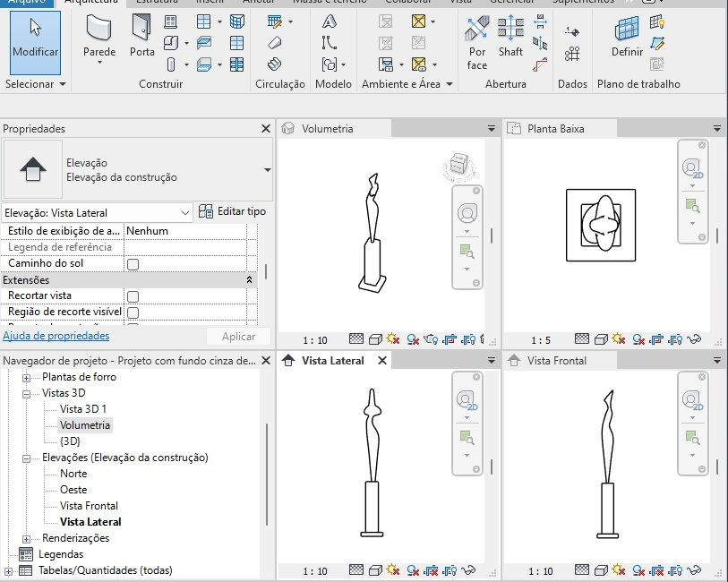This screenshot has height=582, width=728.
Task: Open visual style in Planta Baixa bar
Action: (x=601, y=339)
